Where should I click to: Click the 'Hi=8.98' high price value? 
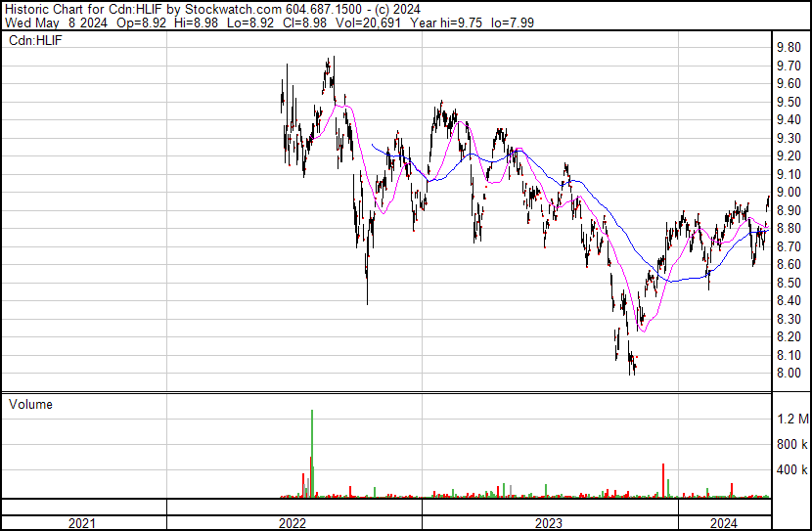[196, 22]
